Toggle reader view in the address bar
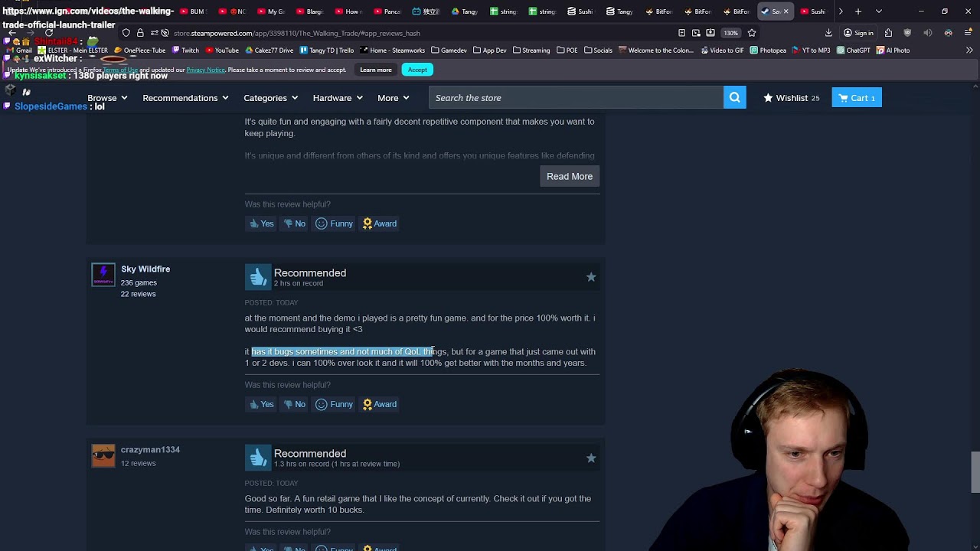The image size is (980, 551). point(681,33)
